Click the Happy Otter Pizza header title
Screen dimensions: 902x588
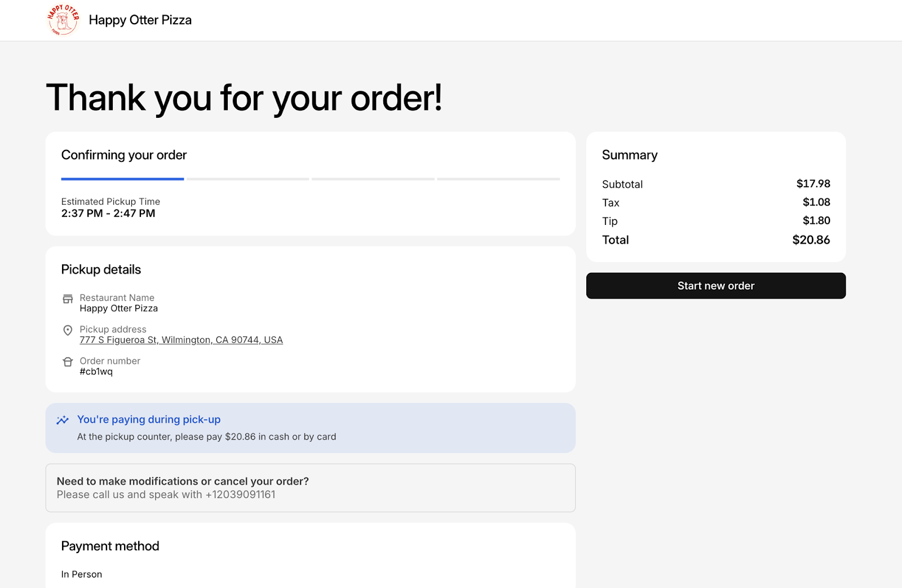pyautogui.click(x=140, y=20)
